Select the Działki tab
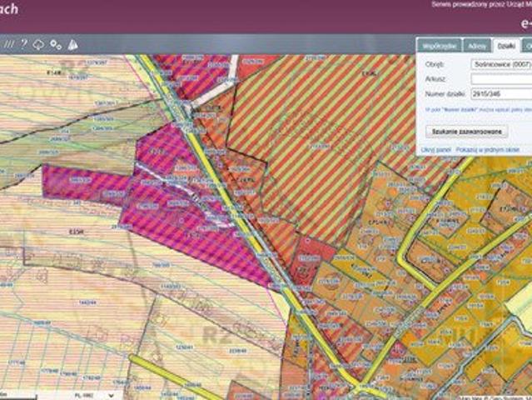 (x=505, y=45)
